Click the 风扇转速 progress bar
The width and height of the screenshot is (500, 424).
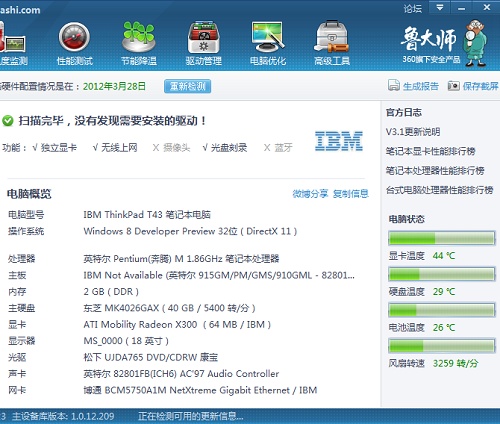tap(442, 346)
